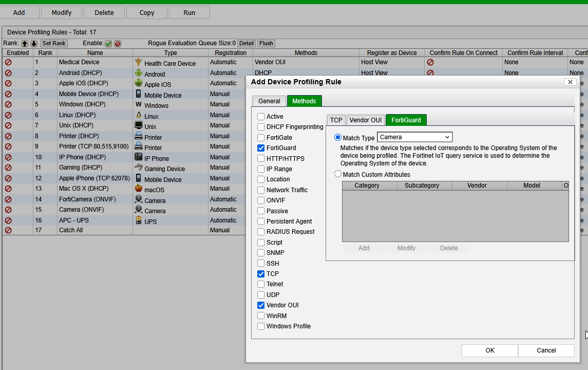Switch to the General tab
Image resolution: width=588 pixels, height=370 pixels.
[269, 101]
